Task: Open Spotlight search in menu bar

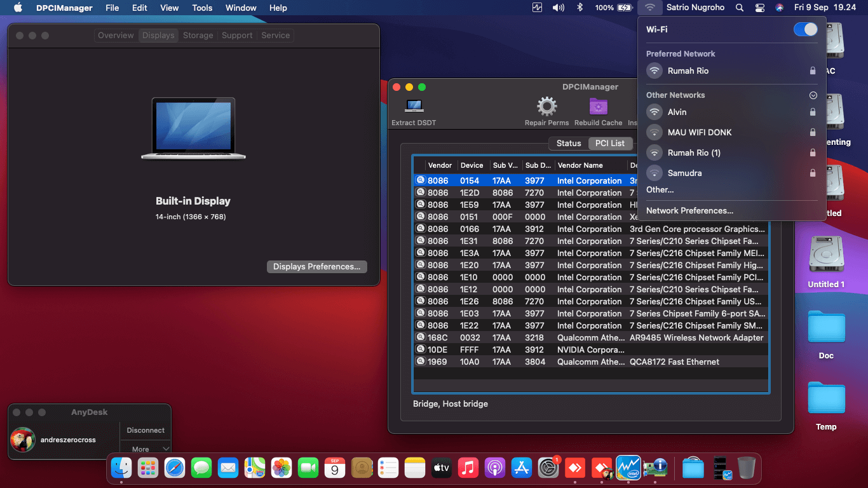Action: click(x=739, y=8)
